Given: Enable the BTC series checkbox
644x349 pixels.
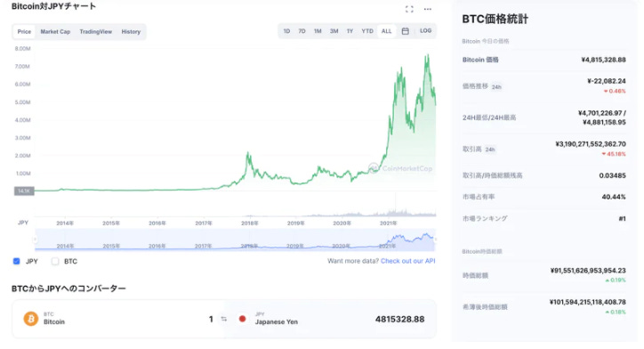Looking at the screenshot, I should tap(55, 261).
